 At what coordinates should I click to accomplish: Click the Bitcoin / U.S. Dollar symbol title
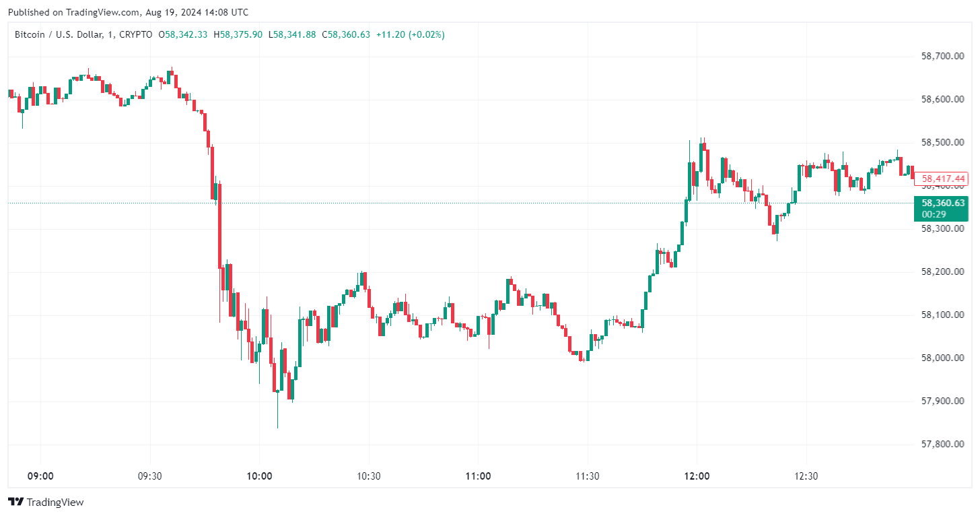[x=83, y=34]
